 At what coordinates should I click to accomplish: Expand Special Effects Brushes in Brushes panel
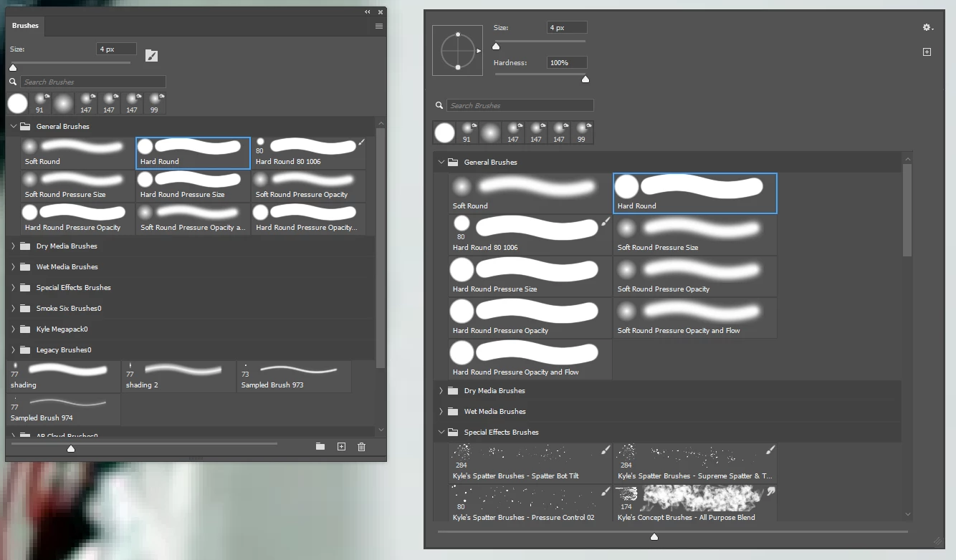13,287
